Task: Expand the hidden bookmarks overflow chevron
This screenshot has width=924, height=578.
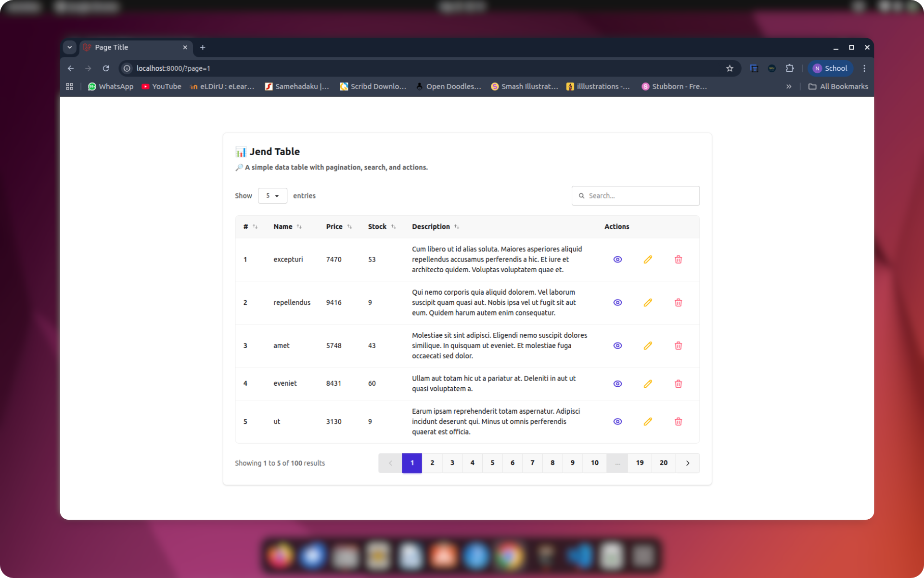Action: point(789,87)
